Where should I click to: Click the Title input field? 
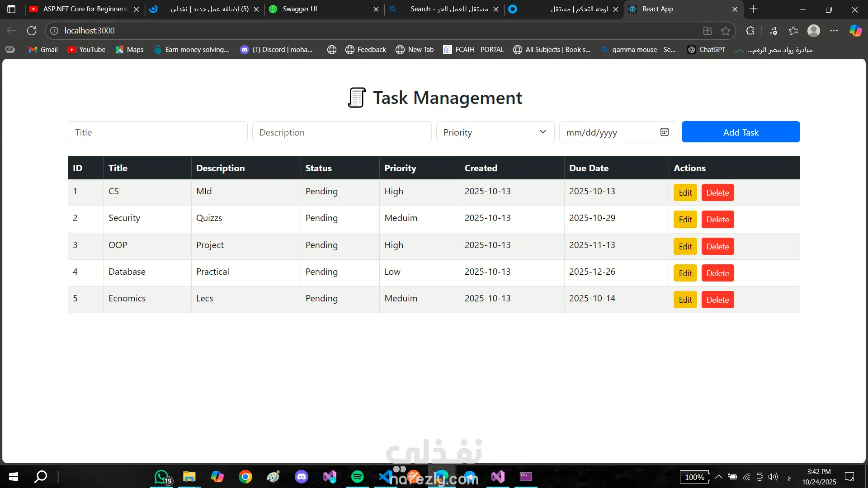157,132
